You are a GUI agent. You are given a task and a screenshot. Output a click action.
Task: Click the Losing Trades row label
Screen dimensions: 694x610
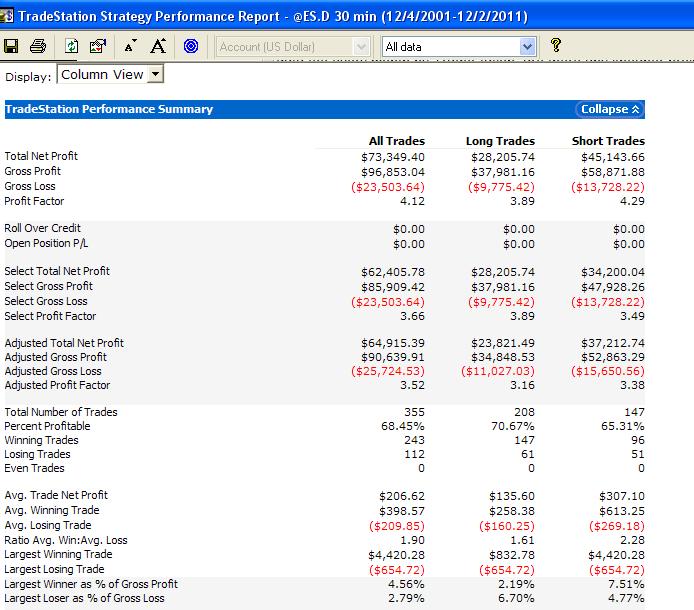(x=37, y=455)
